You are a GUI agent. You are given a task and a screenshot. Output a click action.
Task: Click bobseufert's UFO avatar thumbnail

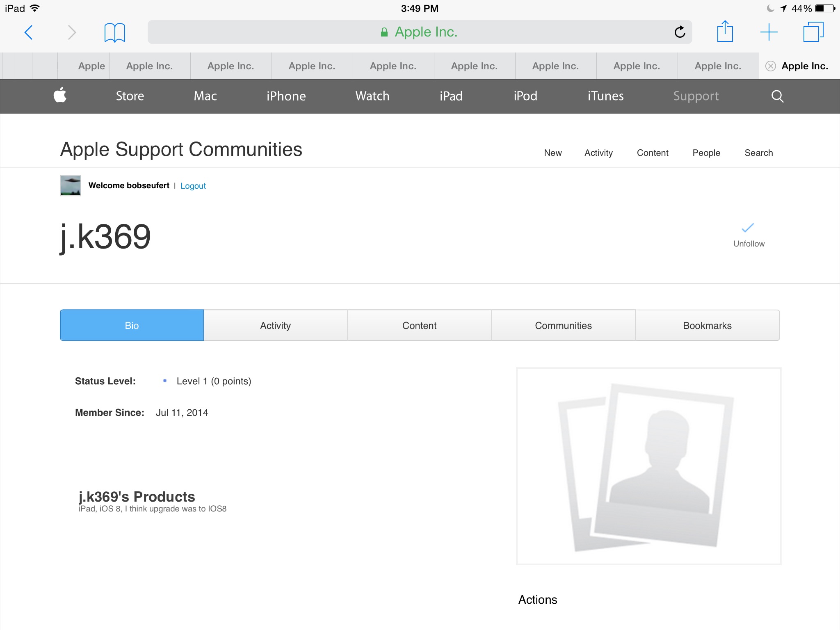71,185
